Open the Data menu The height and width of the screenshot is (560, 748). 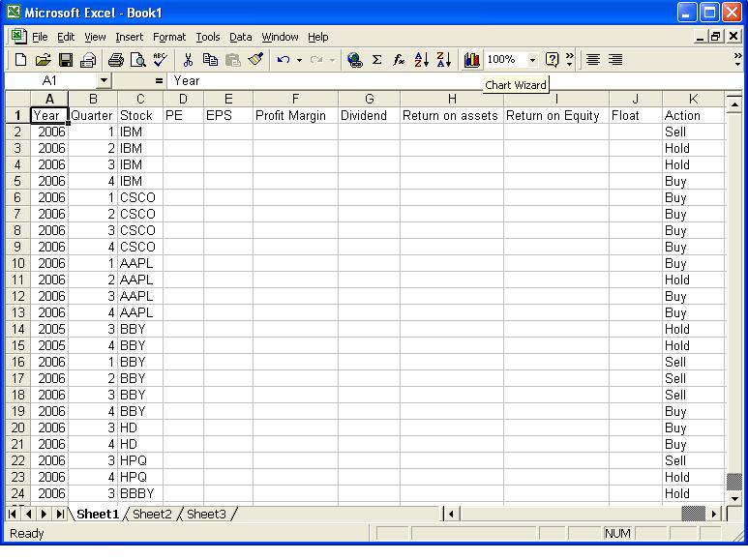(x=240, y=37)
